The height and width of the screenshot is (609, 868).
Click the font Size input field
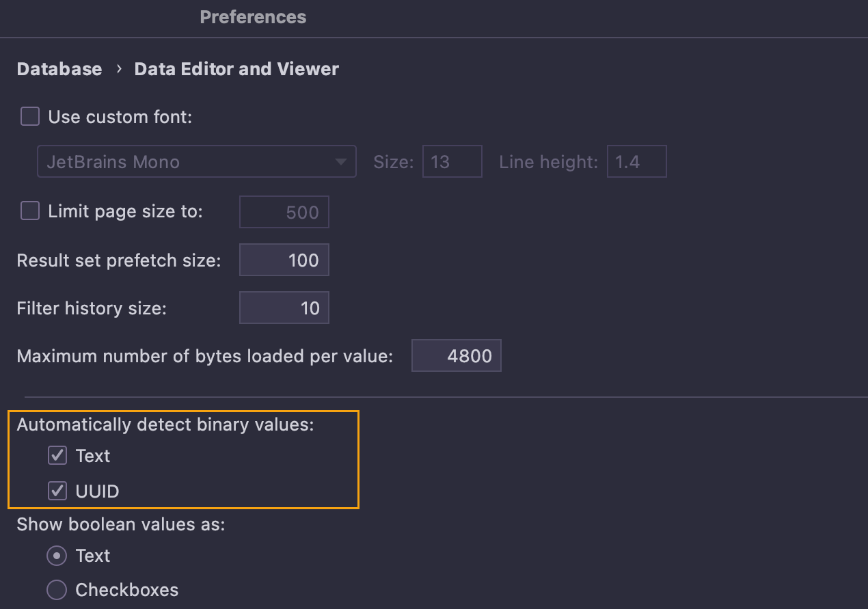coord(452,162)
